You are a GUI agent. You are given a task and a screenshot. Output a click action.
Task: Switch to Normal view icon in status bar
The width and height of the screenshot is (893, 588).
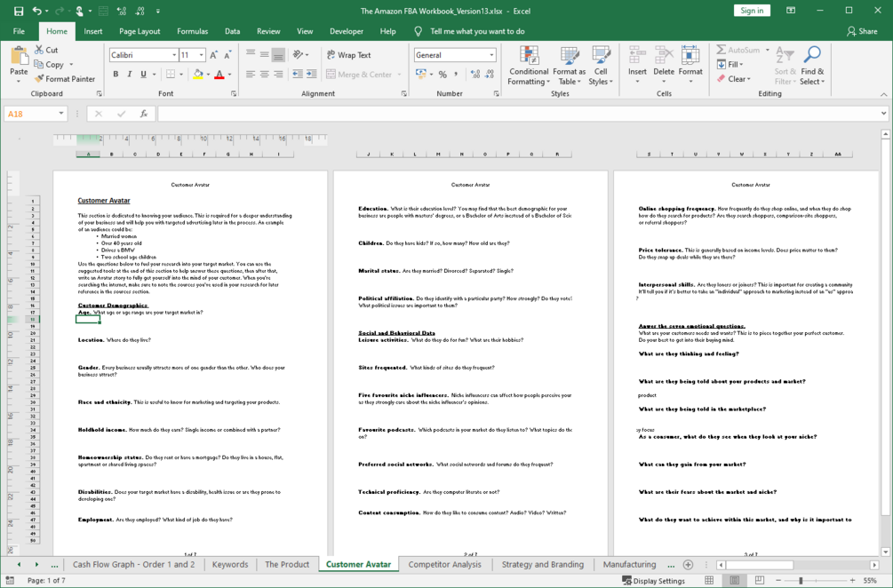tap(709, 581)
